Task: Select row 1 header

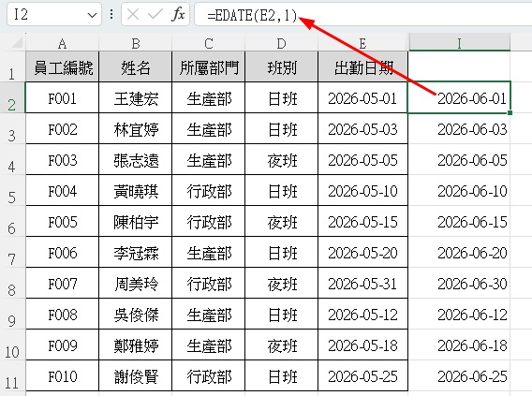Action: click(x=12, y=66)
